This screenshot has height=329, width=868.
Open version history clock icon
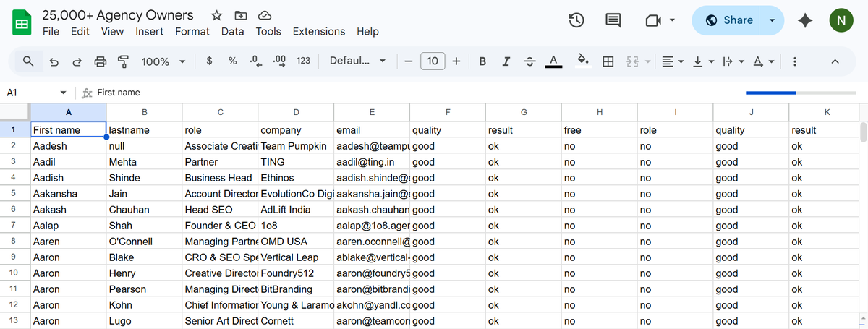pyautogui.click(x=576, y=20)
